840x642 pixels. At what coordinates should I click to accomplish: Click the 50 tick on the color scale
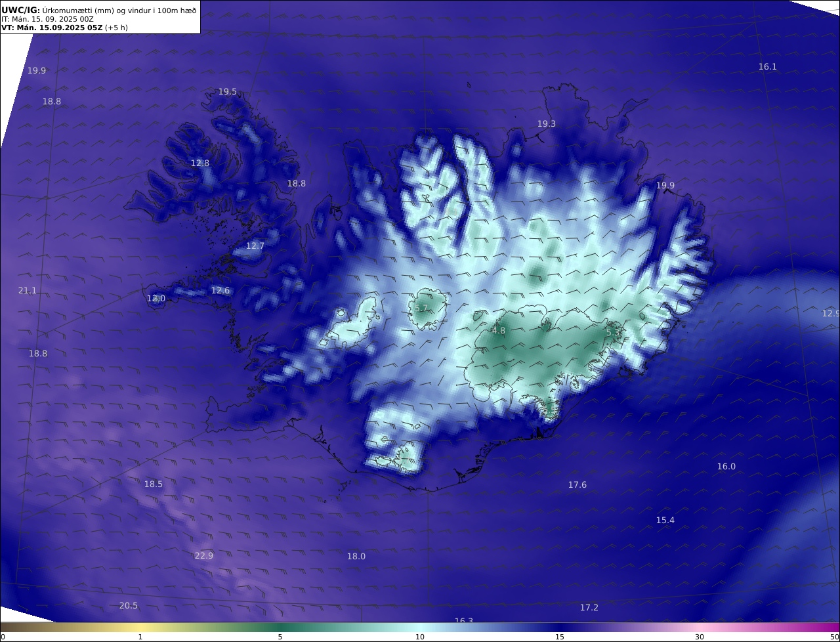835,637
